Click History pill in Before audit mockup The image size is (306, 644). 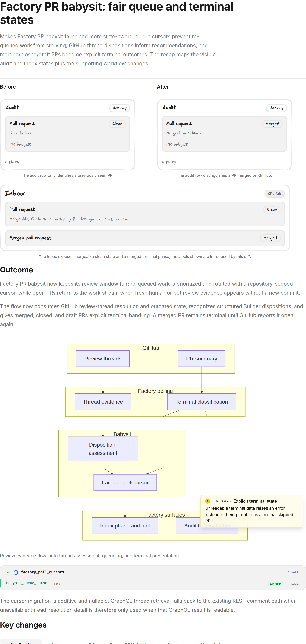(x=120, y=108)
